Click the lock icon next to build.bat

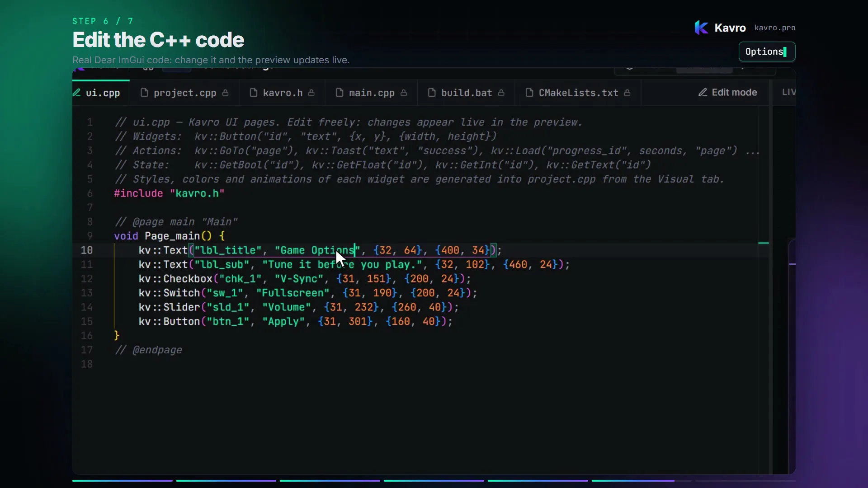tap(501, 93)
